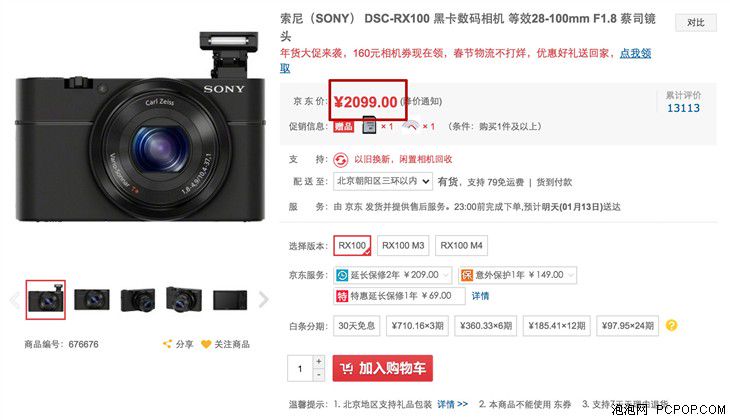Expand the 意外保护1年 ¥149.00 dropdown

pyautogui.click(x=518, y=275)
